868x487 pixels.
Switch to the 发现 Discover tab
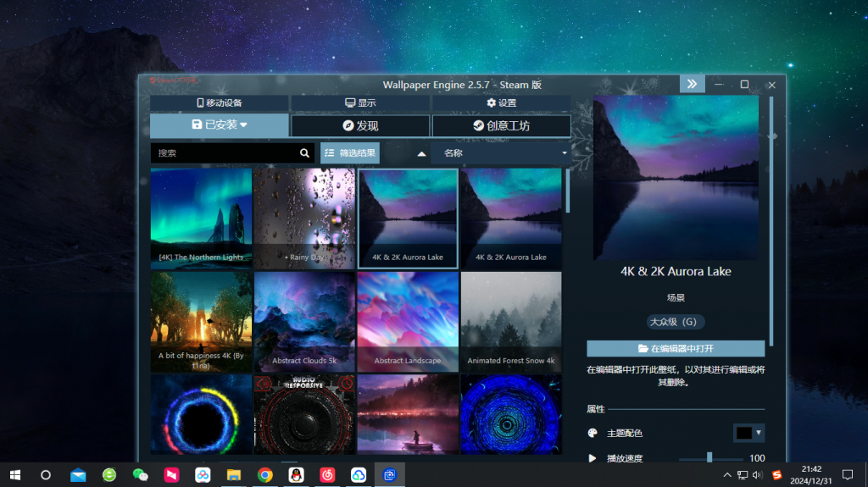pyautogui.click(x=360, y=125)
